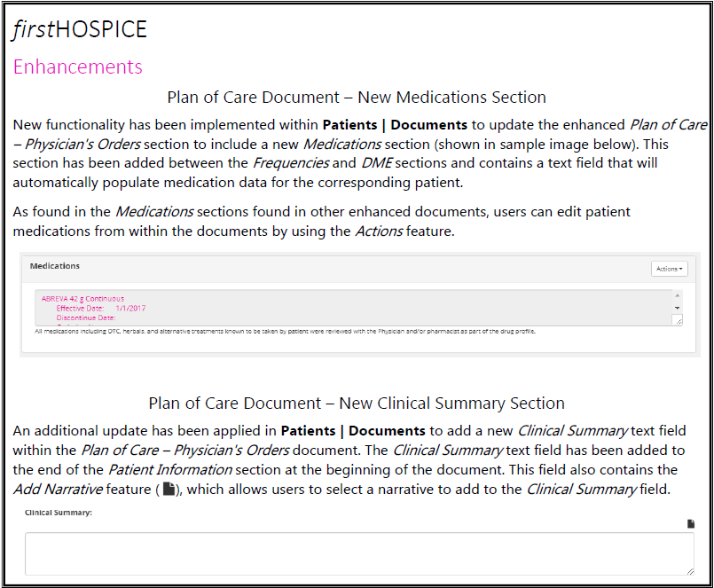
Task: Click the Clinical Summary box resize handle
Action: (x=688, y=569)
